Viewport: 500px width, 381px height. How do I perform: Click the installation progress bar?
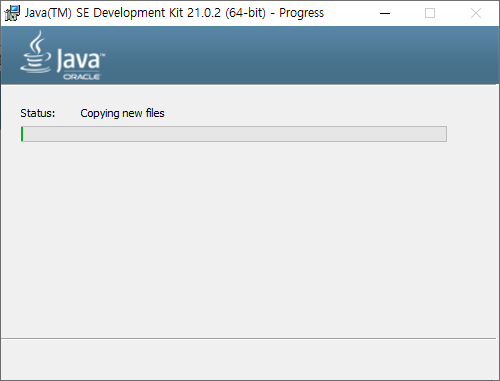234,134
